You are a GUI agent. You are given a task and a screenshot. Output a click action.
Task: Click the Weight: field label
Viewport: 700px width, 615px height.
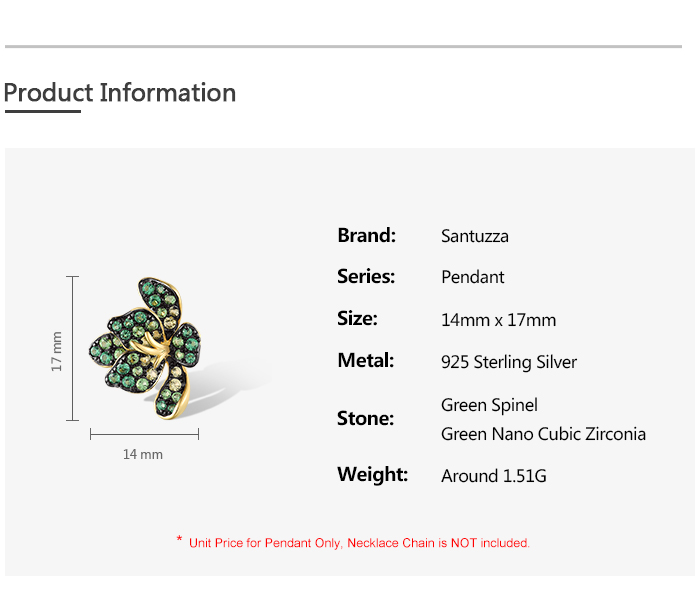[x=372, y=475]
